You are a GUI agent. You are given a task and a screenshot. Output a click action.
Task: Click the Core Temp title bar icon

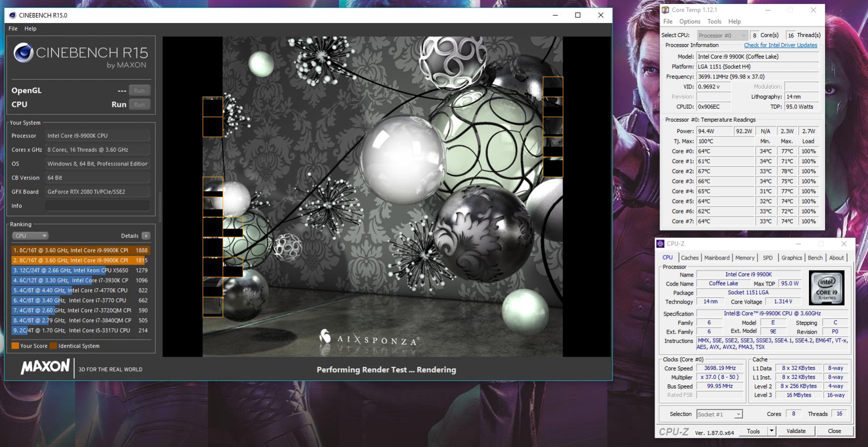click(665, 10)
